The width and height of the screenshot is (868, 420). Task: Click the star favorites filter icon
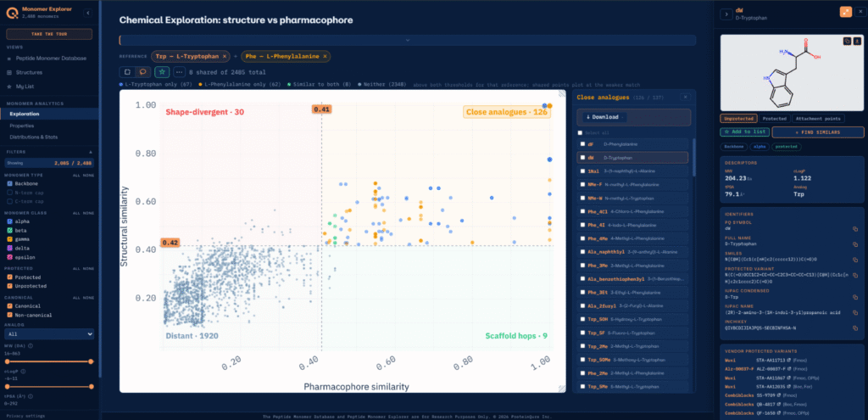[162, 72]
